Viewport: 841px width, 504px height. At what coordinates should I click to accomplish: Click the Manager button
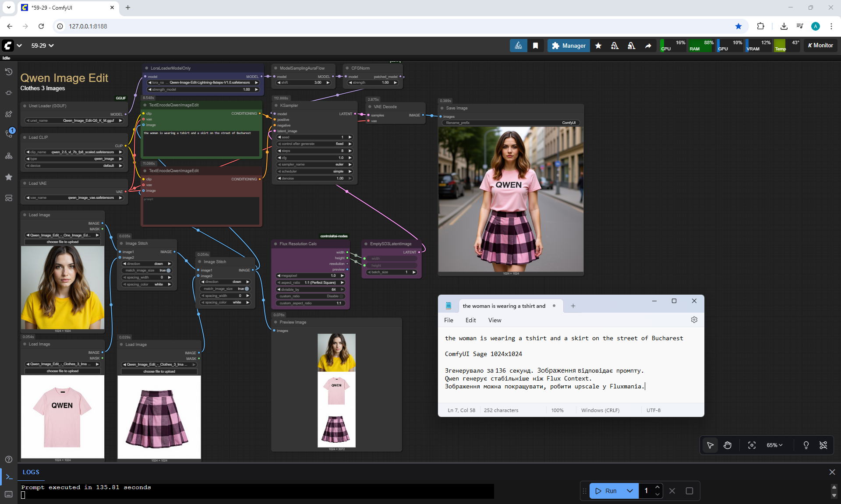tap(569, 46)
